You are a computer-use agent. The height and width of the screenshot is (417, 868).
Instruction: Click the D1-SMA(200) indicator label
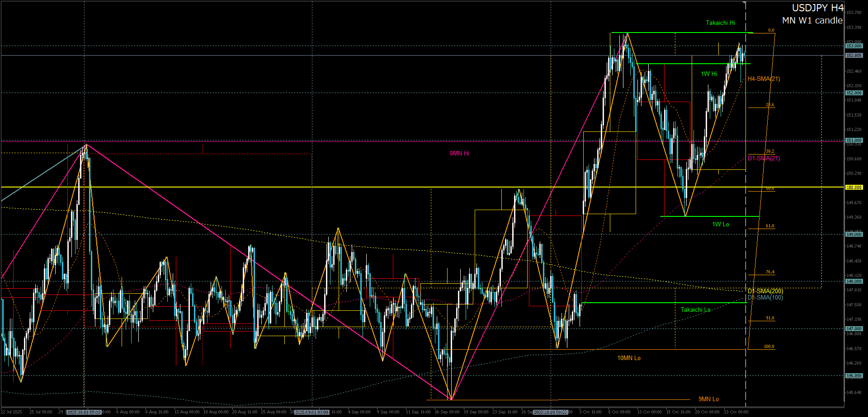click(x=765, y=291)
